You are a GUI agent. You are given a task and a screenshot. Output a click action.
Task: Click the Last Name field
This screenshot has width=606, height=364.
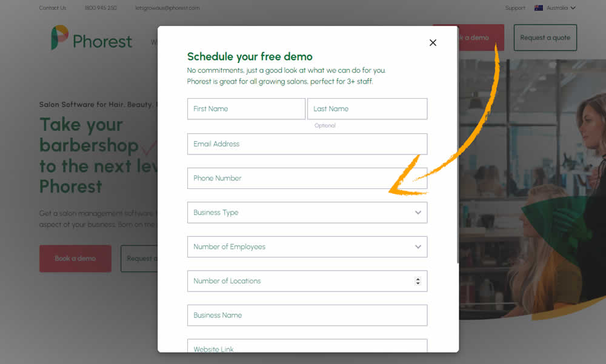367,108
